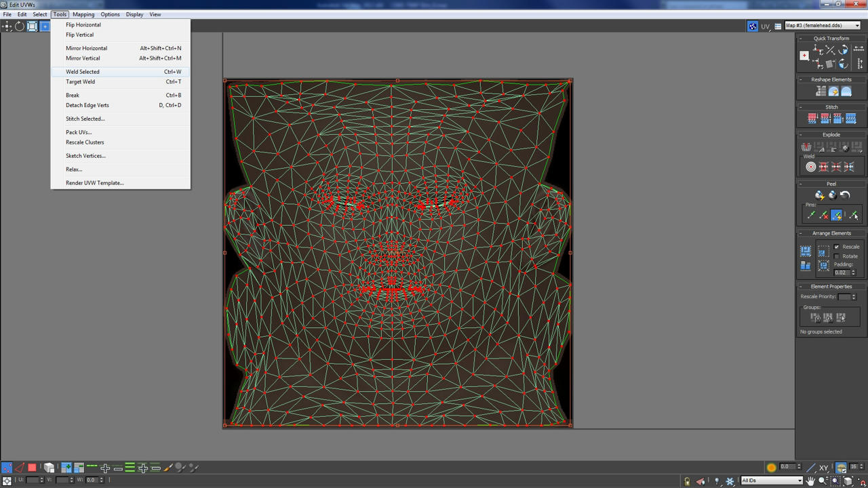Click the paint select brush icon

point(168,468)
